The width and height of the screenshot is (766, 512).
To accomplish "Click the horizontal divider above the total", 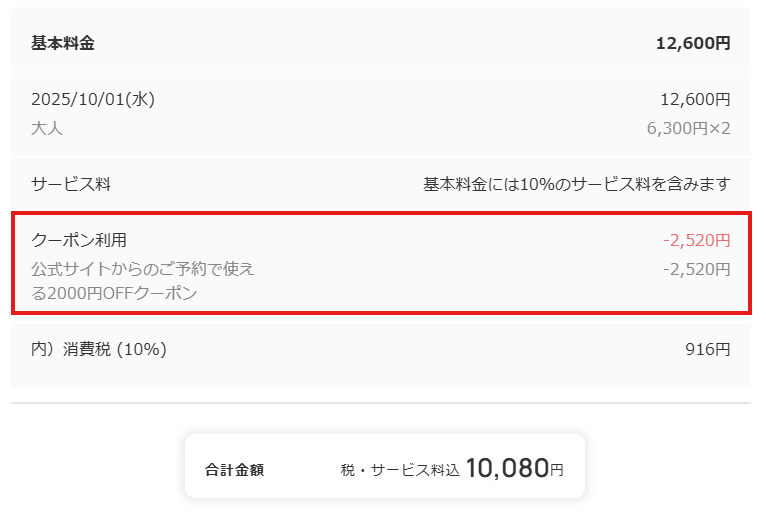I will click(381, 403).
